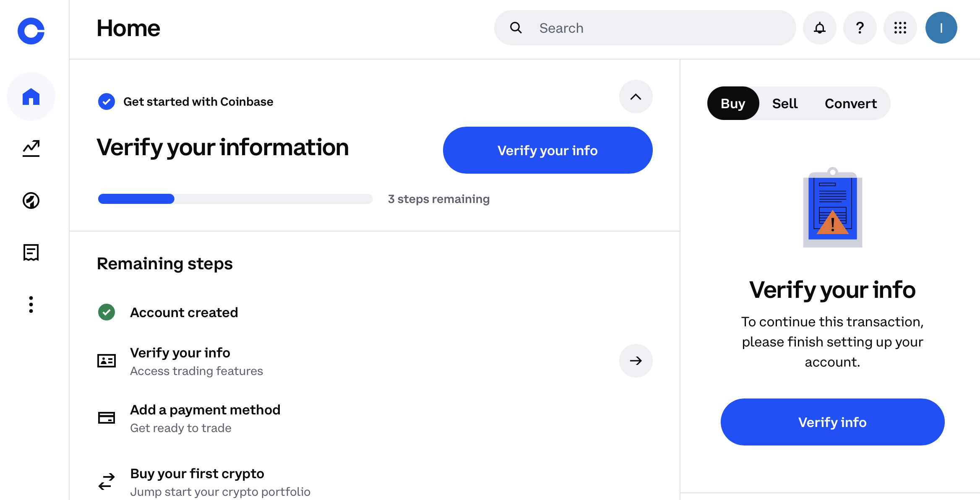This screenshot has height=500, width=980.
Task: Select the Buy tab
Action: point(733,103)
